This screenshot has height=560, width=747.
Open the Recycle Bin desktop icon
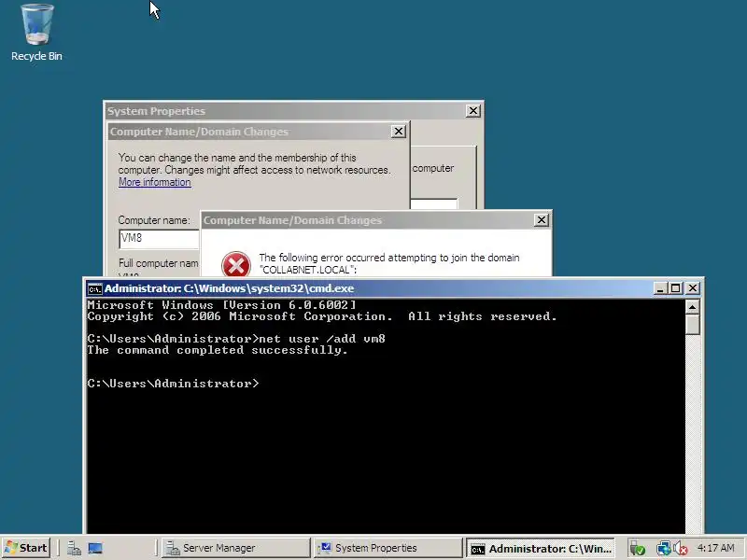(36, 33)
